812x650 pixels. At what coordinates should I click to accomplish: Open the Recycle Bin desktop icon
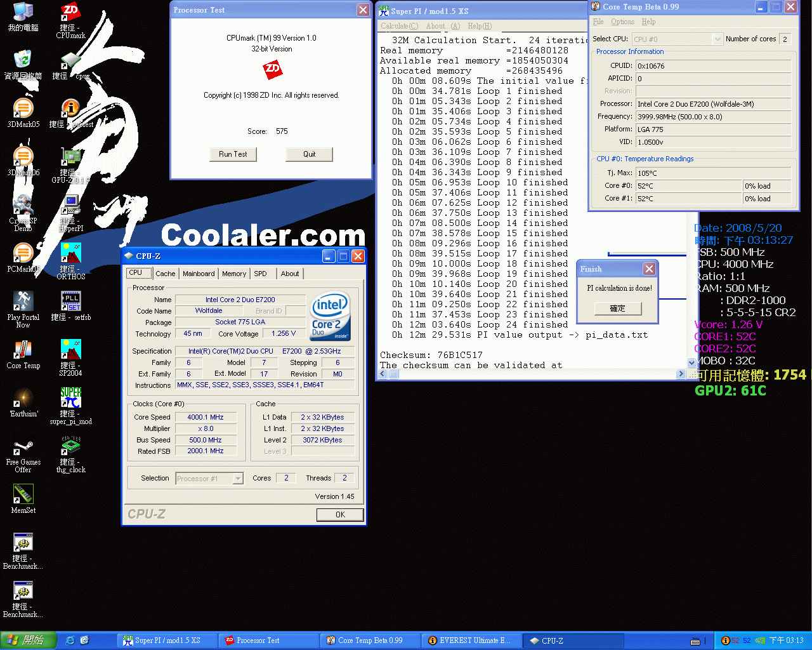(x=23, y=65)
